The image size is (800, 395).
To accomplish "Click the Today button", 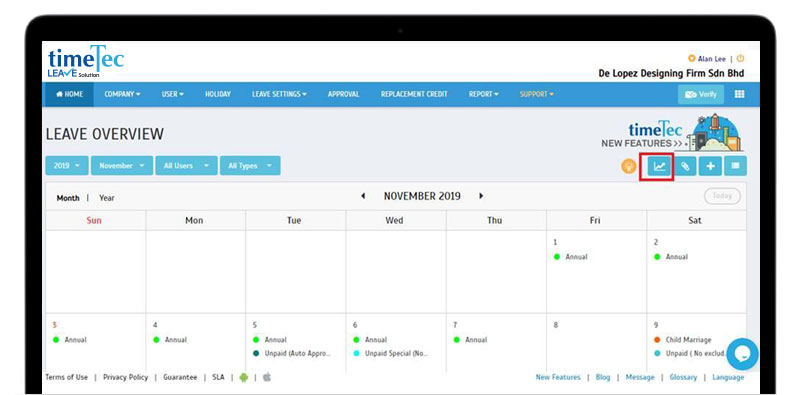I will (722, 196).
